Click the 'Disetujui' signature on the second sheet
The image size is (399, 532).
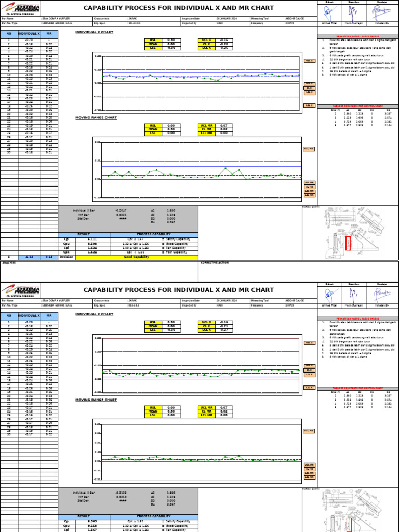[x=382, y=295]
